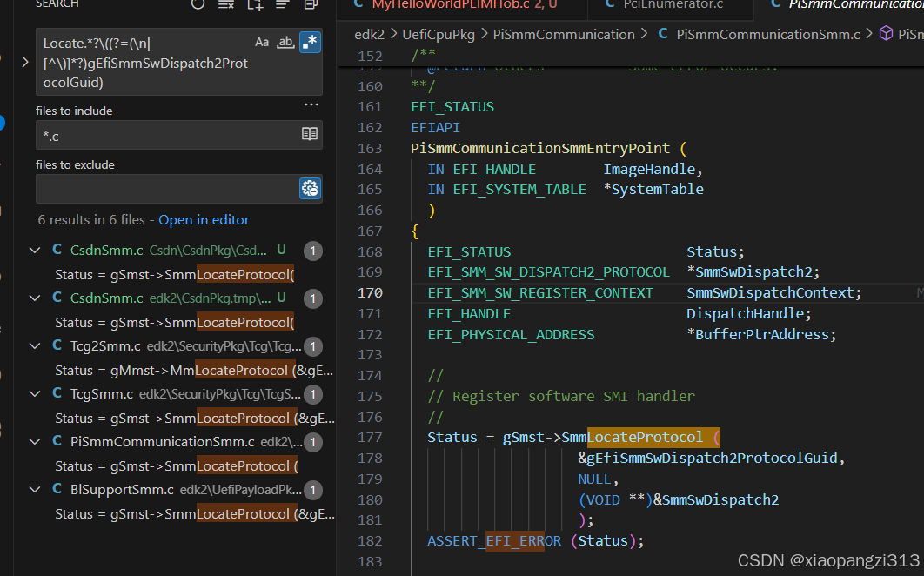Refresh the search results

(x=198, y=4)
